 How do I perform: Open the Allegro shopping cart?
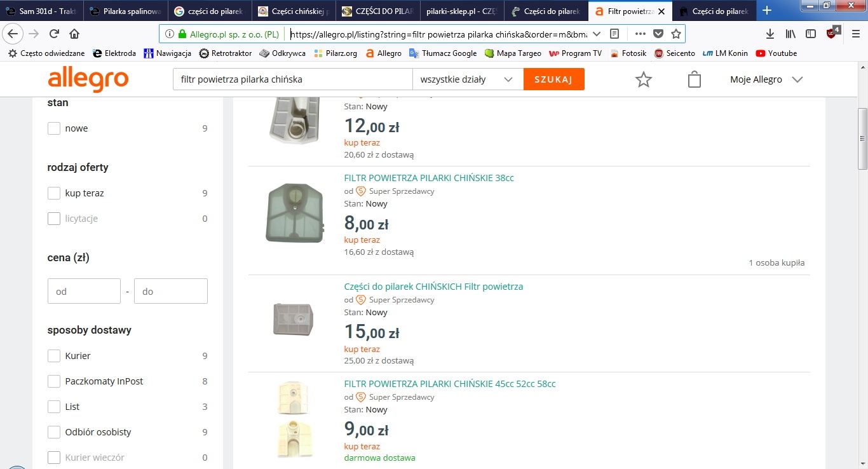point(695,79)
